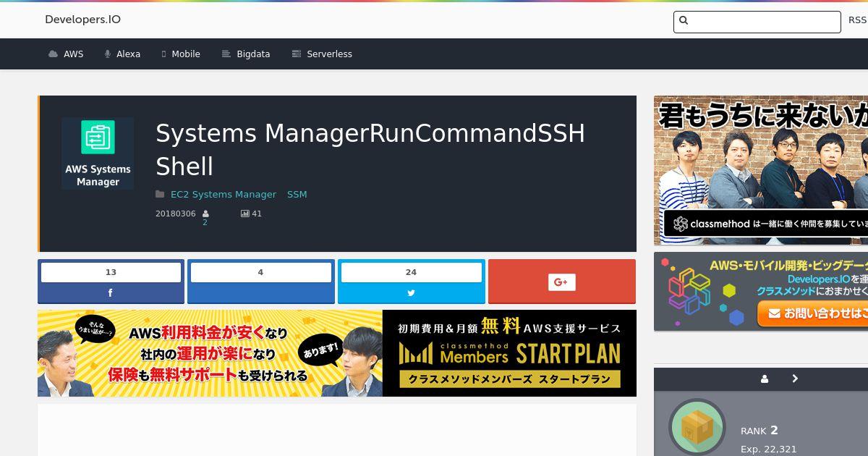Click the cloud icon beside AWS
Image resolution: width=868 pixels, height=456 pixels.
(x=53, y=54)
